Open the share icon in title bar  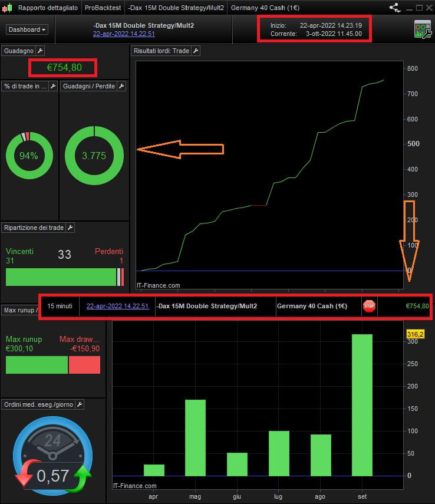pos(395,8)
